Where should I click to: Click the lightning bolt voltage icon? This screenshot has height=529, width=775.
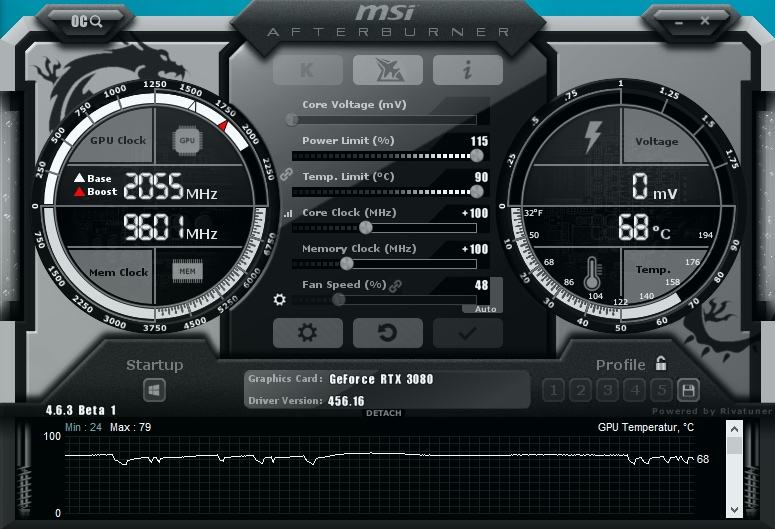(593, 136)
